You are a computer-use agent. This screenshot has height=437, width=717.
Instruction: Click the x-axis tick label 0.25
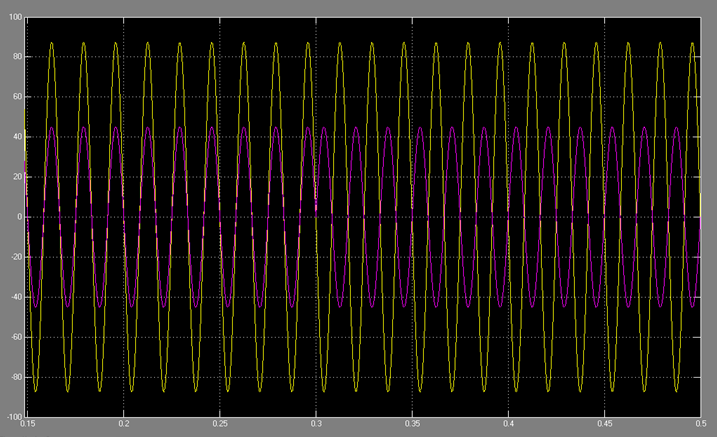[x=220, y=424]
